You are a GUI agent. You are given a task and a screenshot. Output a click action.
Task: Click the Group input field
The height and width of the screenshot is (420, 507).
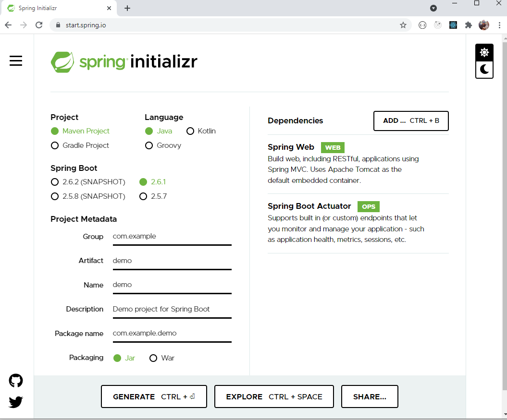coord(172,237)
